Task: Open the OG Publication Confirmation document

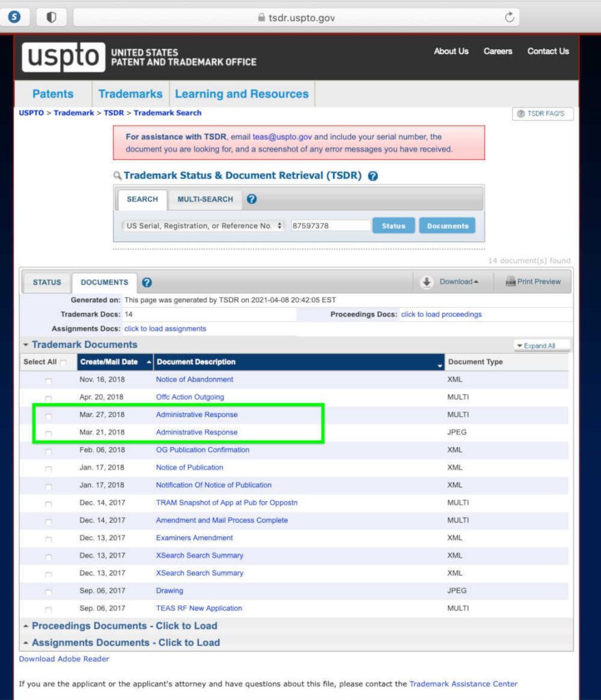Action: [x=202, y=450]
